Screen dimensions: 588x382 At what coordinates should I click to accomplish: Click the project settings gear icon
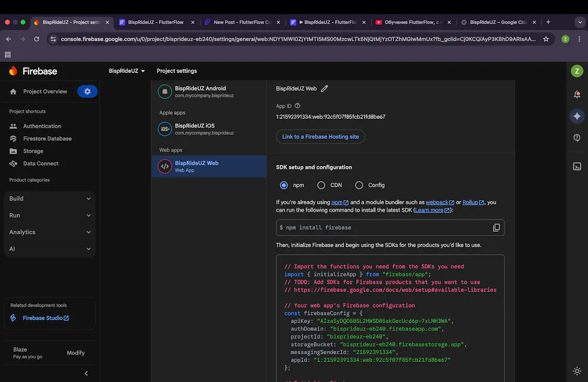(x=88, y=91)
